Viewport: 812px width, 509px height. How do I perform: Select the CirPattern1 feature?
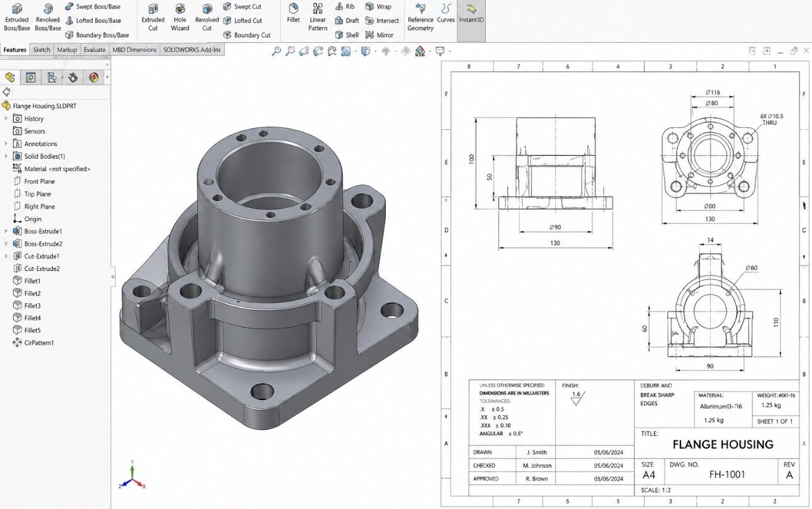33,343
